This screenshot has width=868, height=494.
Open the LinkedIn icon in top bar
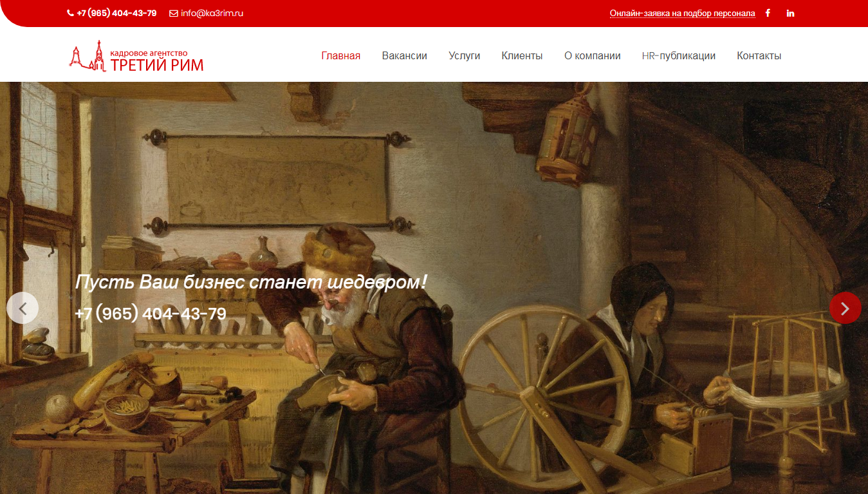[x=791, y=13]
